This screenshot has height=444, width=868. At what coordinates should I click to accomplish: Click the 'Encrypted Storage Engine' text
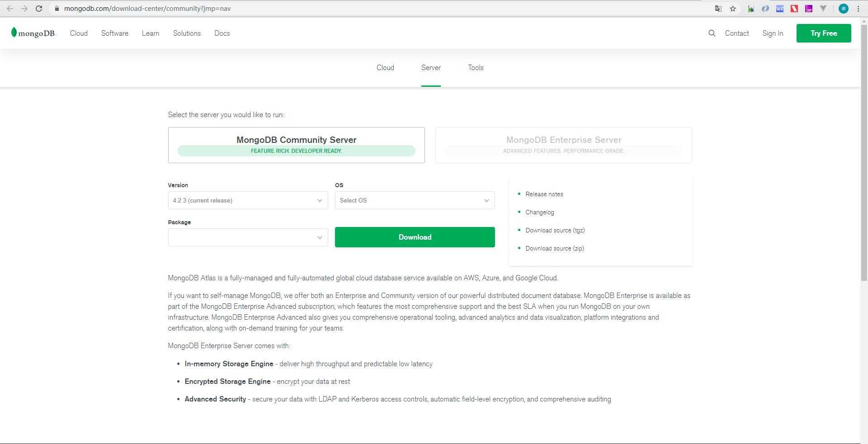point(227,382)
